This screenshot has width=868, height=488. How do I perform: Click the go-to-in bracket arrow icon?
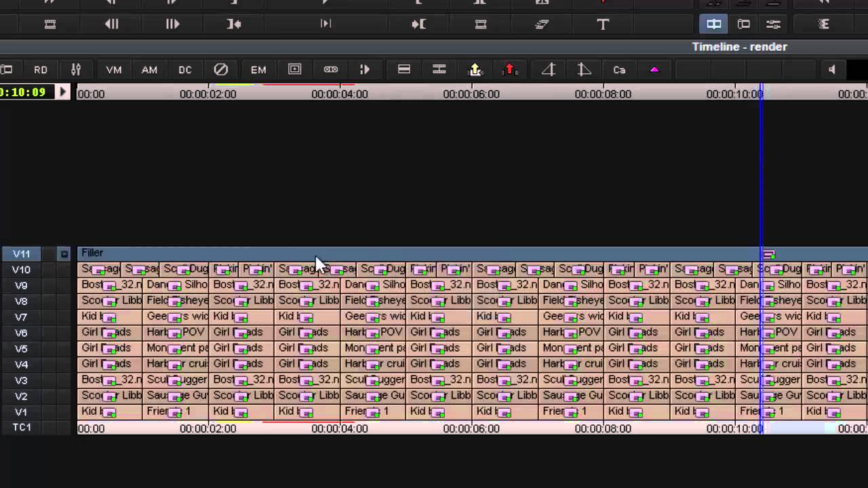click(x=234, y=24)
